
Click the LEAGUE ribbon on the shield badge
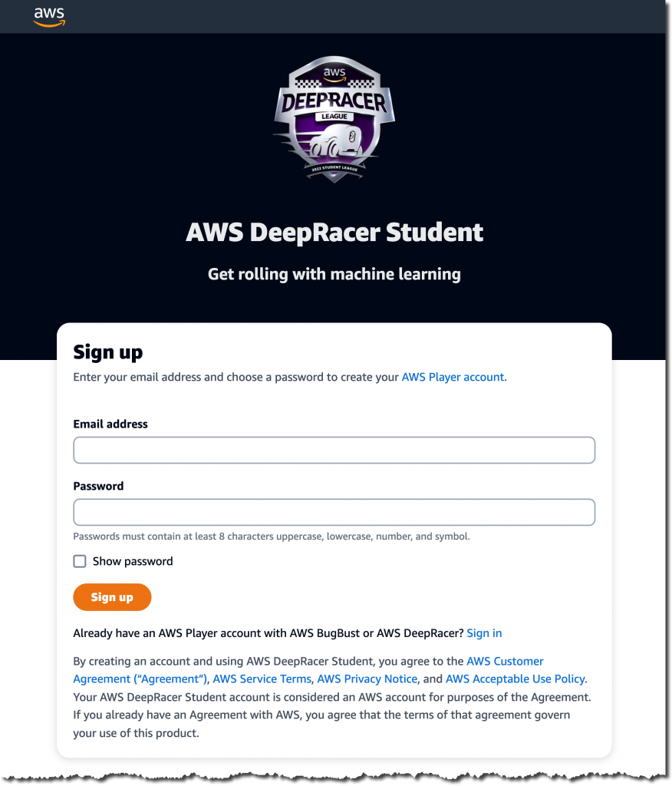point(332,116)
